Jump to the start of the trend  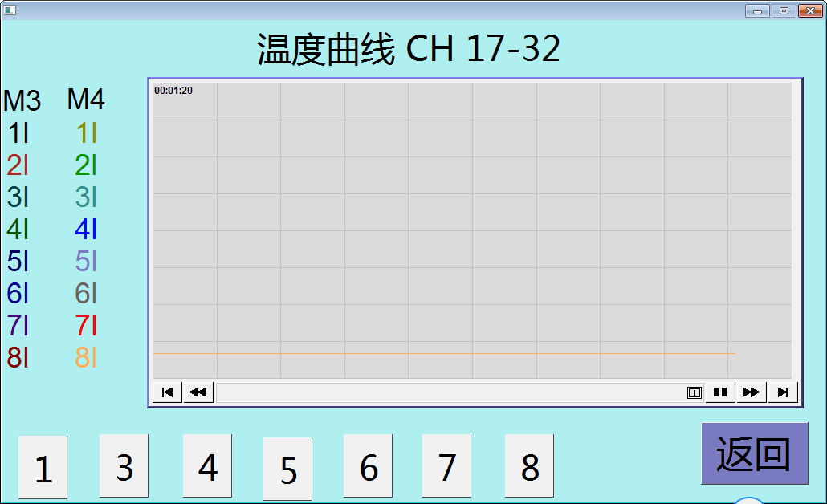(167, 392)
